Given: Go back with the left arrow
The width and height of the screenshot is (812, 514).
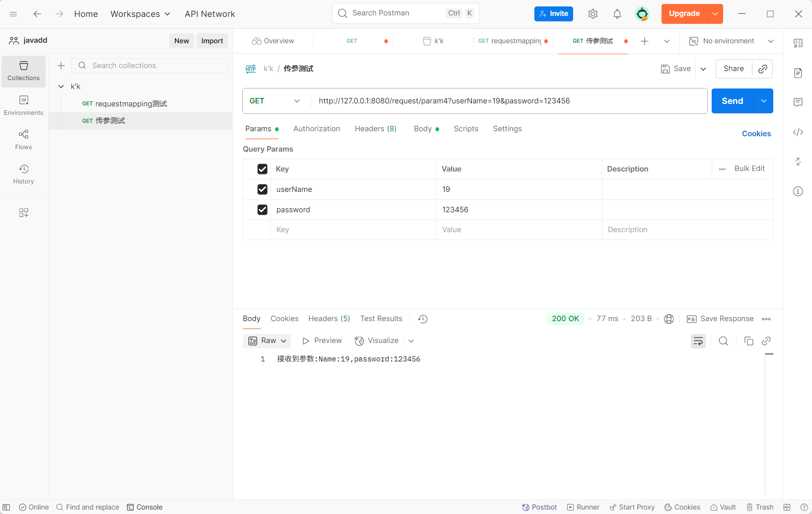Looking at the screenshot, I should pyautogui.click(x=37, y=14).
